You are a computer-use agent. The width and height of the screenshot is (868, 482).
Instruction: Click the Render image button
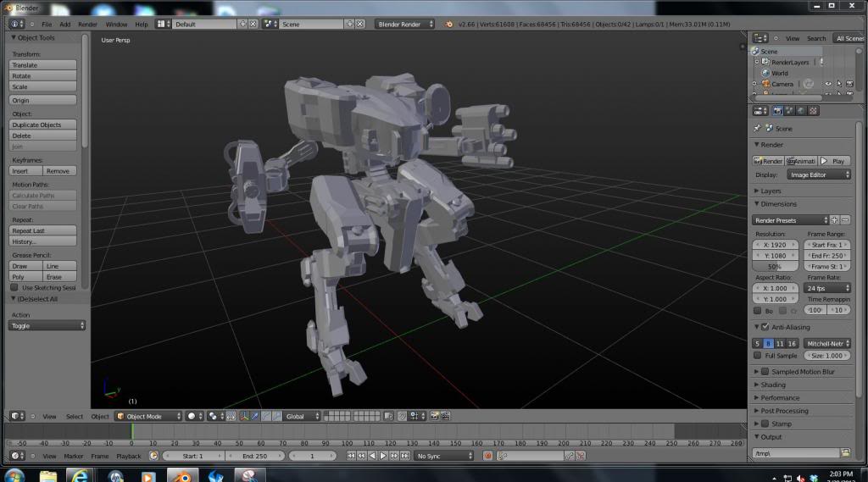coord(768,161)
